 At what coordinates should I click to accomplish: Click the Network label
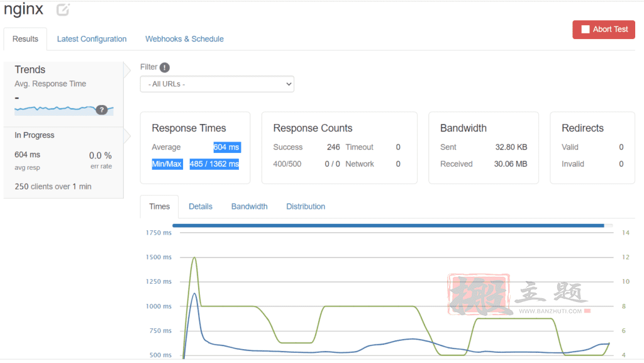[x=360, y=164]
